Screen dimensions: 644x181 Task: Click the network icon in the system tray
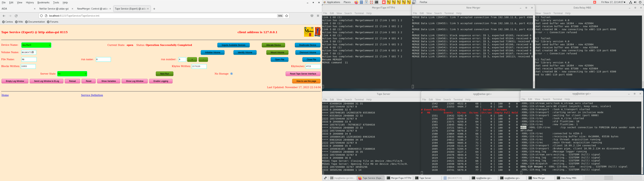[x=631, y=2]
